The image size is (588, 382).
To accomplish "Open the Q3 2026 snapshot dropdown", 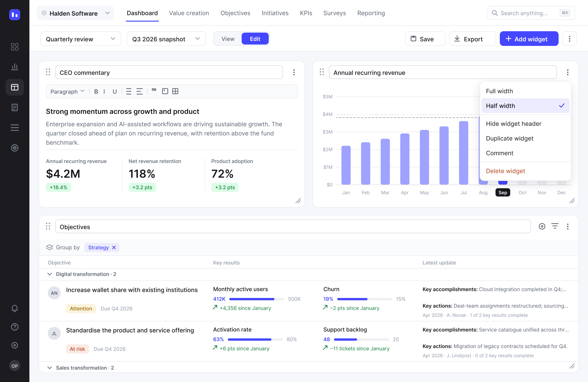I will click(x=166, y=39).
